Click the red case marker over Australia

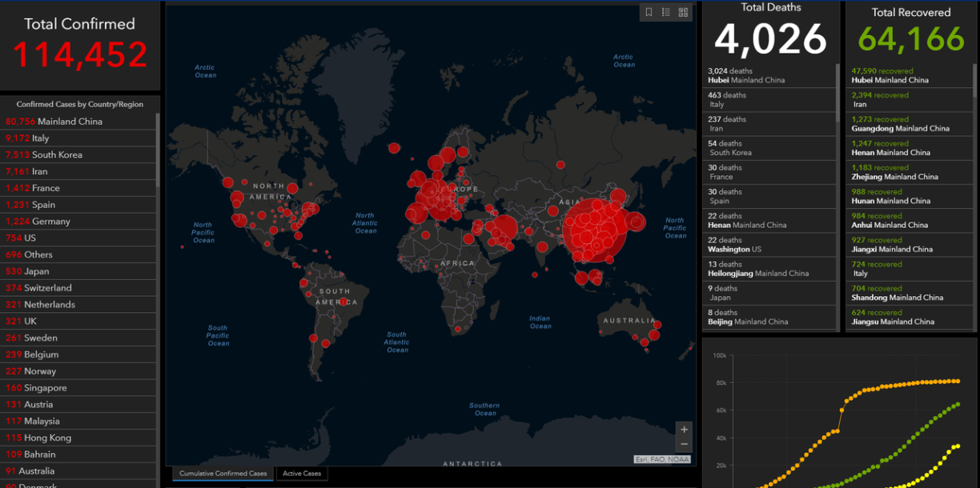(x=654, y=334)
